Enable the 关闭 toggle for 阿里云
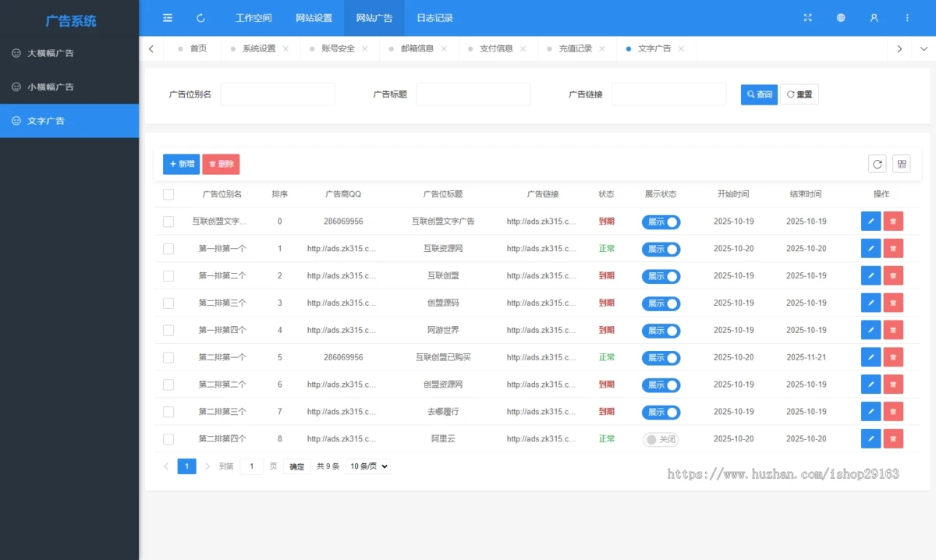 click(x=661, y=439)
